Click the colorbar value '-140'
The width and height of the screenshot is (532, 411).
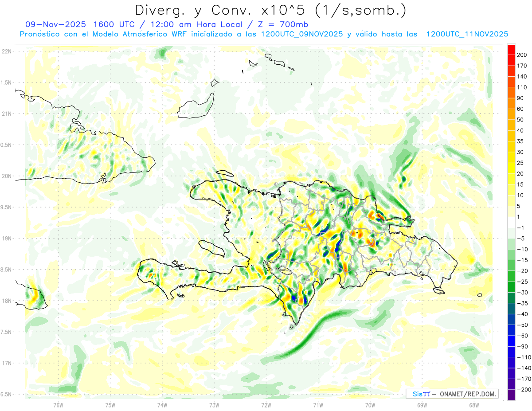click(x=524, y=368)
